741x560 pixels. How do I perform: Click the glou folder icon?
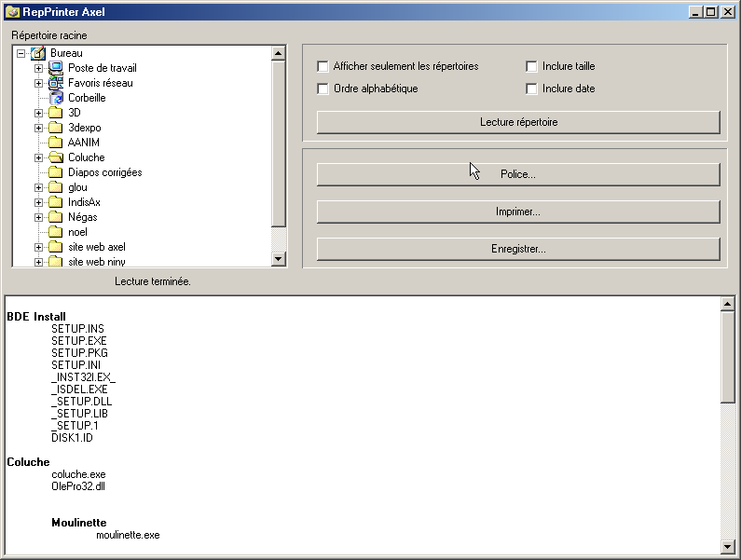56,187
